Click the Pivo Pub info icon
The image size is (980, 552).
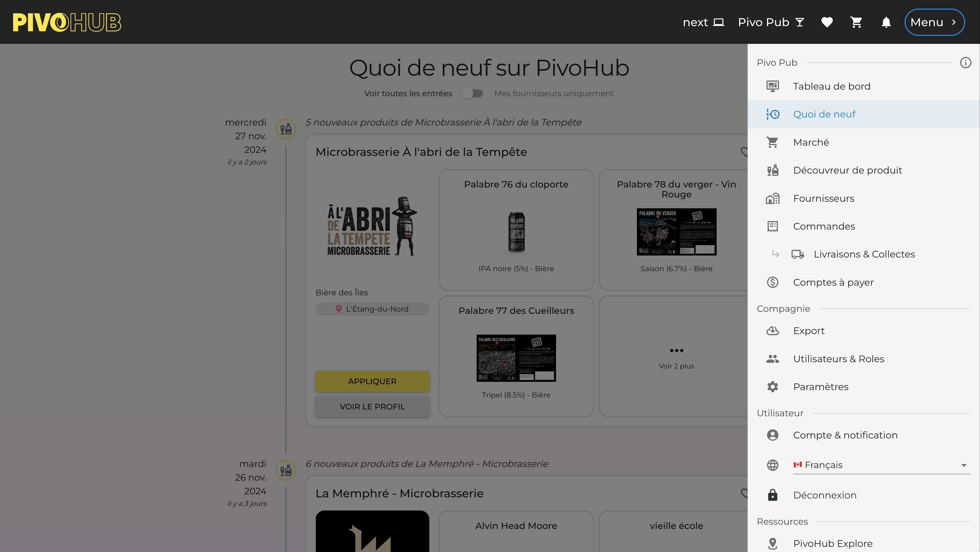click(965, 63)
